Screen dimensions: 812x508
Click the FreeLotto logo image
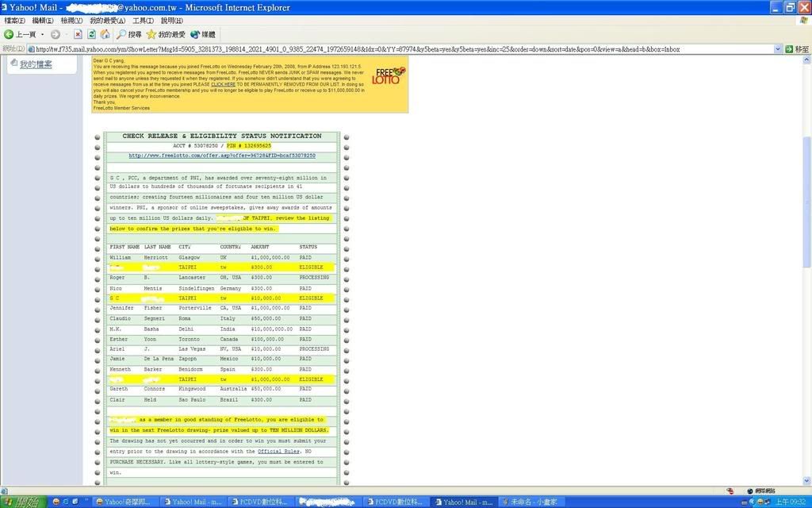tap(389, 75)
